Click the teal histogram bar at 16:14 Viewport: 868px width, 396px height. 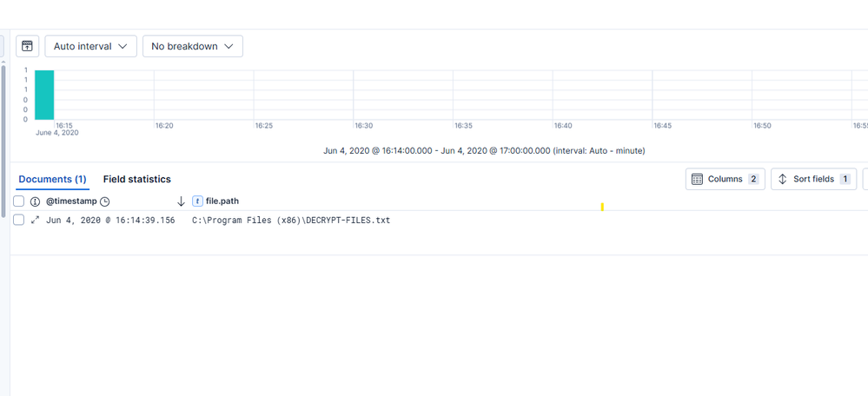click(44, 95)
